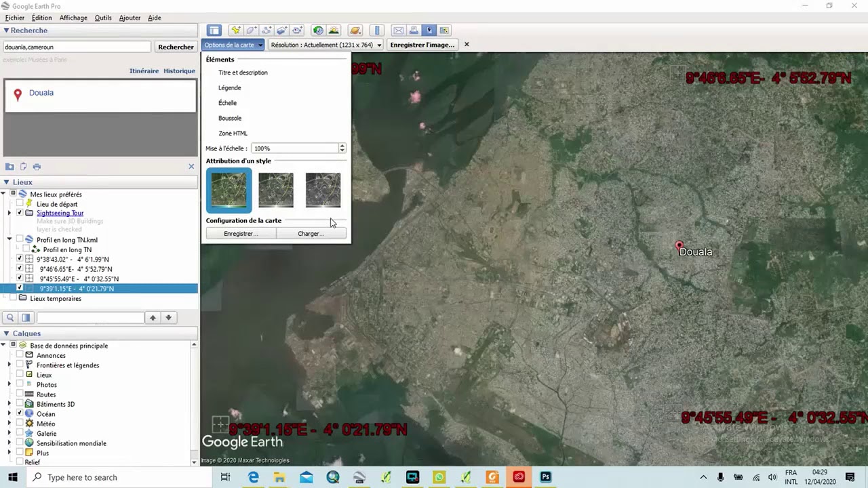Collapse the Profil en long TN.kml node

[9, 239]
